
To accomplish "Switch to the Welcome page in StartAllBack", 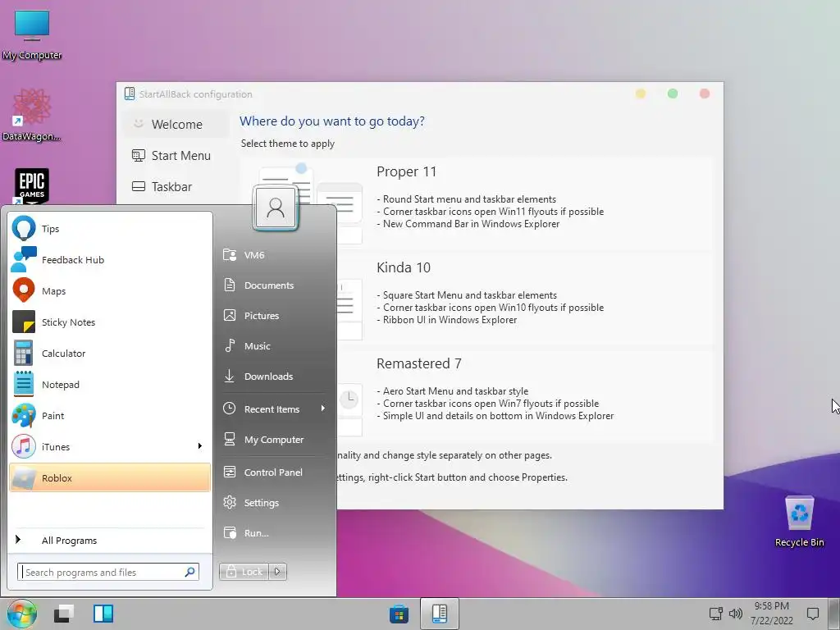I will point(176,125).
